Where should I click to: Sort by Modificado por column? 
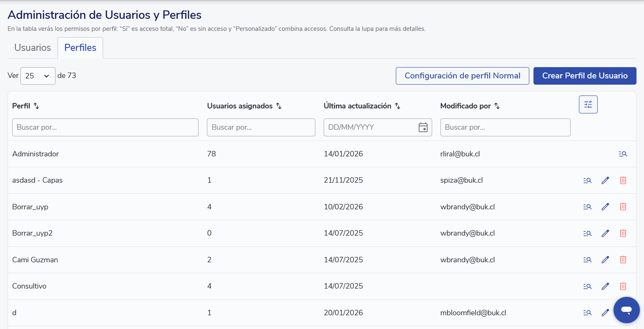(x=497, y=106)
